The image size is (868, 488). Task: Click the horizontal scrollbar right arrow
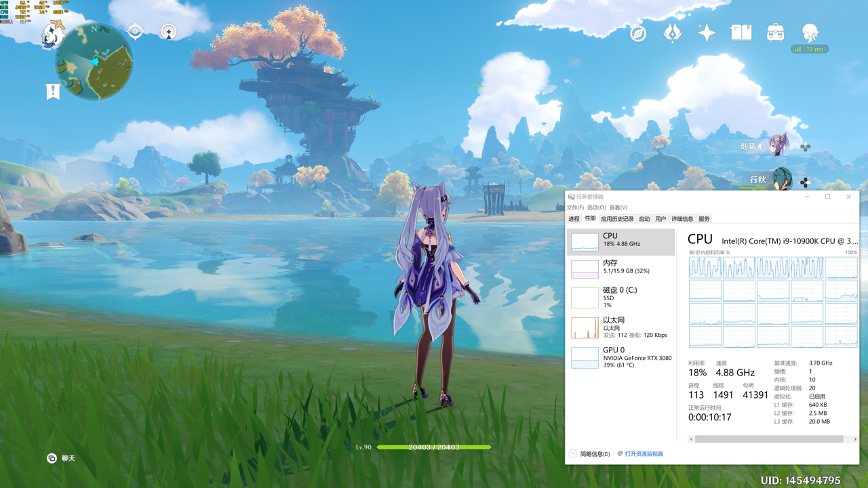click(x=855, y=439)
